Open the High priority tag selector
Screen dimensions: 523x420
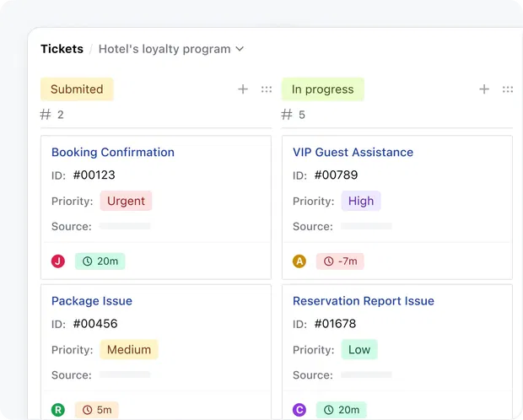(x=361, y=201)
